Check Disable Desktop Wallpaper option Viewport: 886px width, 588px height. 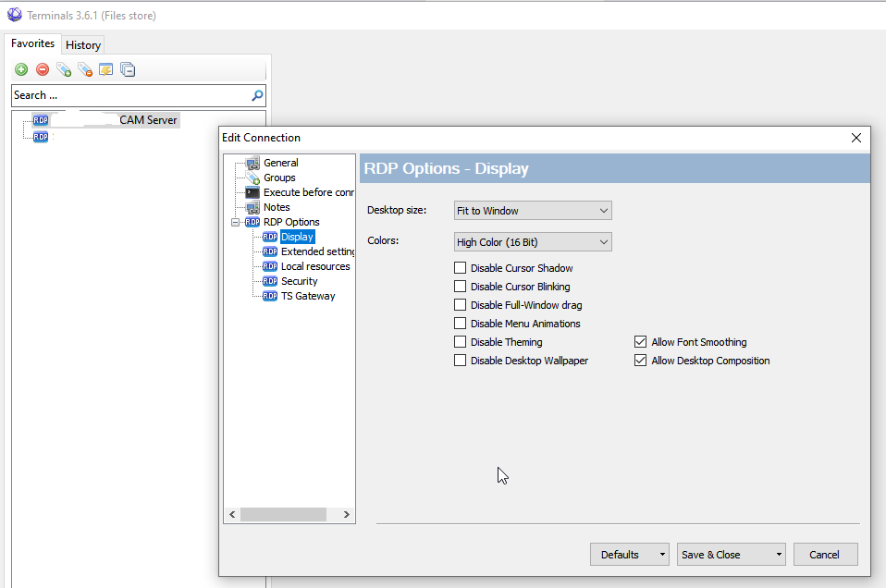click(461, 361)
